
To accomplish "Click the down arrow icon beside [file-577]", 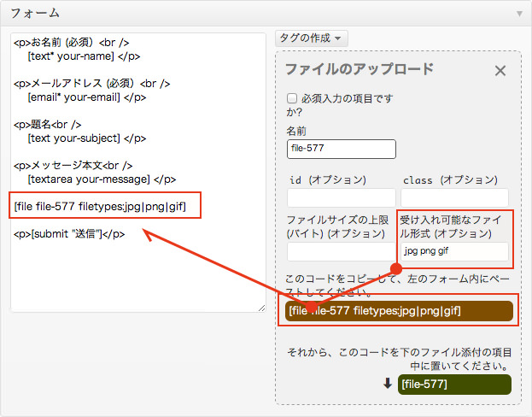I will [x=388, y=384].
